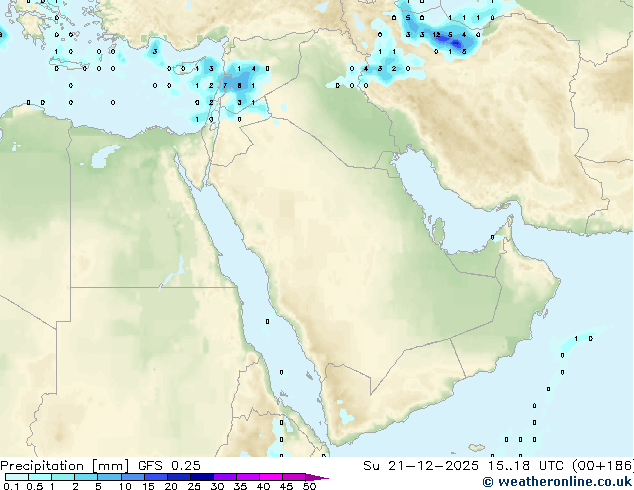The height and width of the screenshot is (490, 634).
Task: Click the "(00+186)" forecast run text
Action: click(603, 466)
